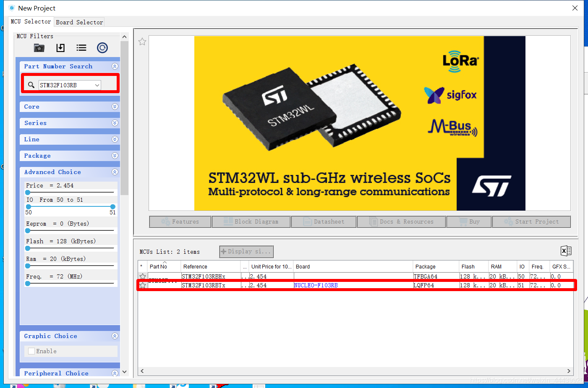This screenshot has height=388, width=588.
Task: Click the IO range slider's left handle
Action: [28, 207]
